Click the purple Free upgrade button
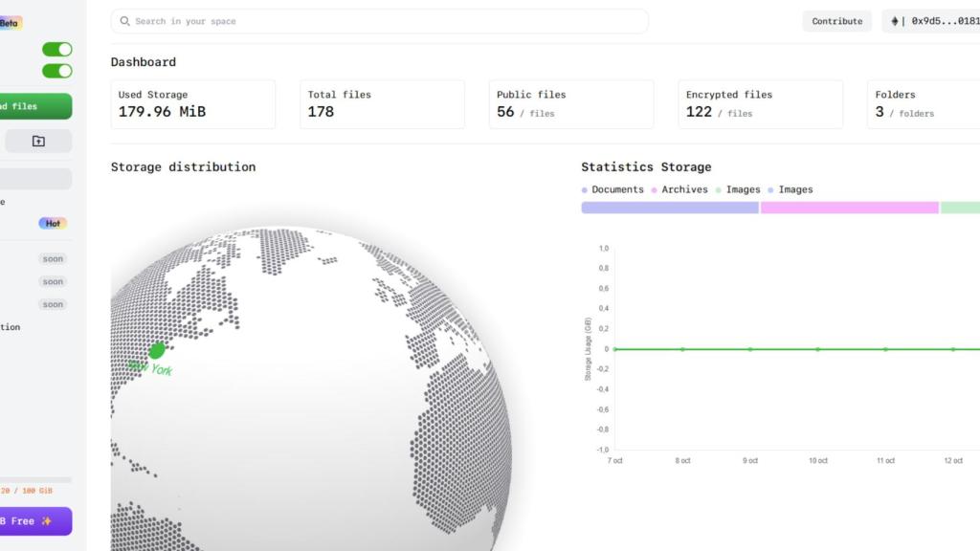This screenshot has width=980, height=551. 34,521
